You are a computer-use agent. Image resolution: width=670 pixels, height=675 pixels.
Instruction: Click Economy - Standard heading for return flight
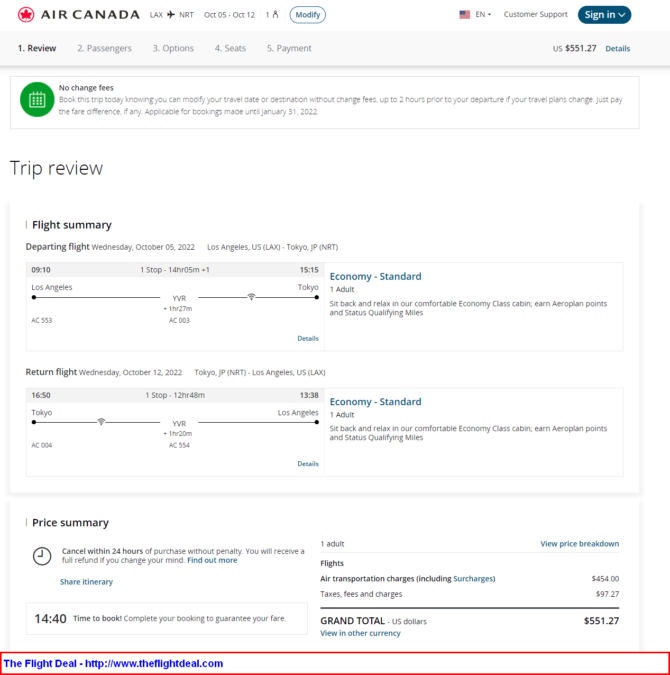click(375, 402)
